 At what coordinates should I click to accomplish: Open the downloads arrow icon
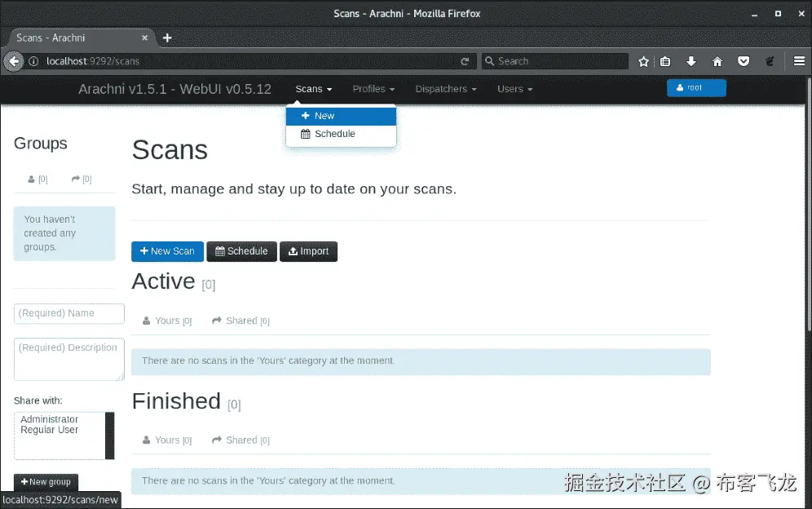(x=691, y=62)
